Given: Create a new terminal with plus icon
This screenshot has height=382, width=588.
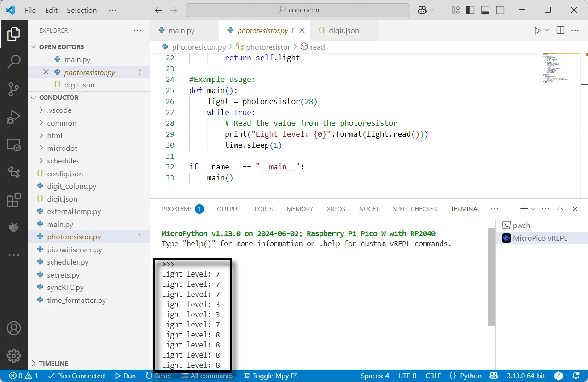Looking at the screenshot, I should (x=524, y=208).
